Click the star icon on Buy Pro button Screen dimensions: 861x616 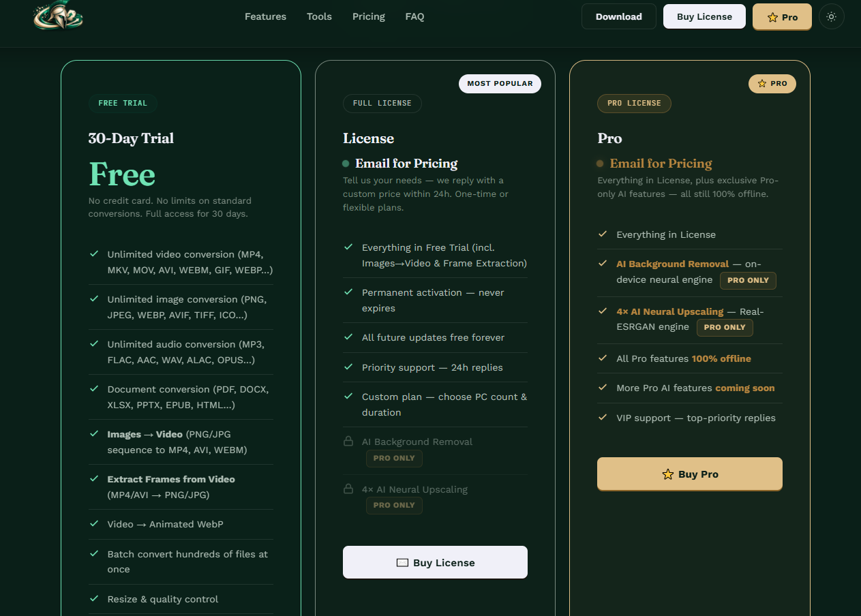pos(667,474)
